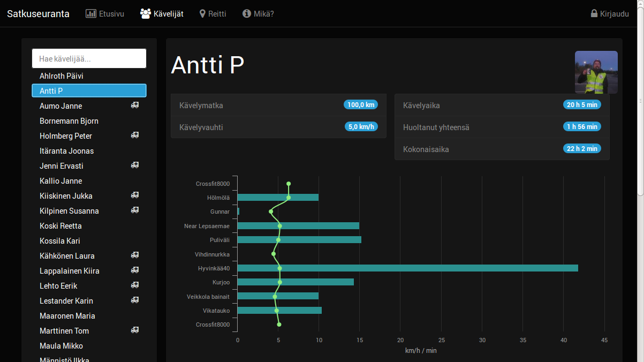The image size is (644, 362).
Task: Open the Kävelijät tab in navbar
Action: 162,13
